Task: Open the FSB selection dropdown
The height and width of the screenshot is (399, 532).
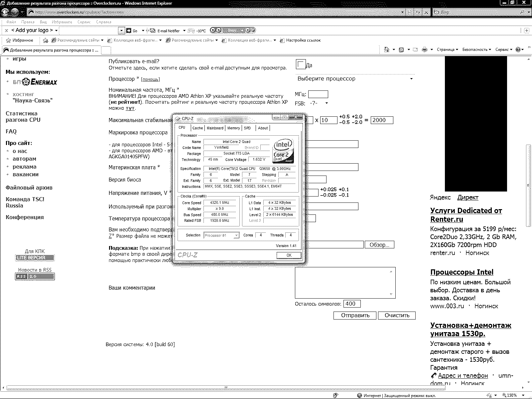Action: coord(319,103)
